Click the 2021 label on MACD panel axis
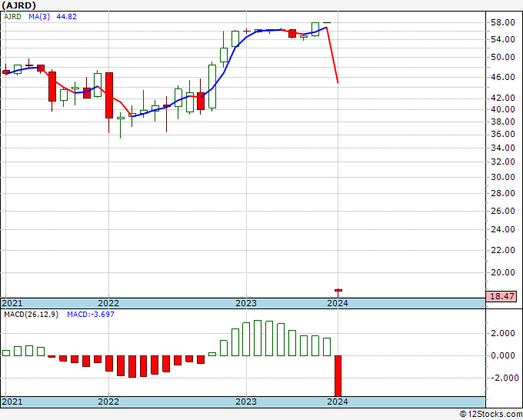The image size is (523, 420). [x=12, y=402]
